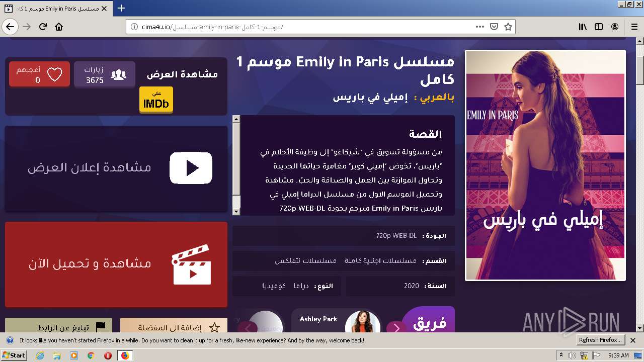Viewport: 644px width, 362px height.
Task: Select the Emily in Paris browser tab
Action: click(57, 9)
